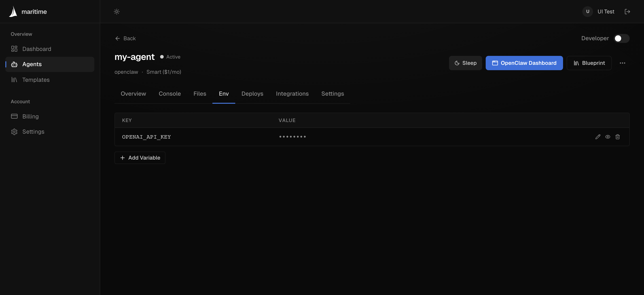Click the VALUE column header
644x295 pixels.
[x=287, y=120]
